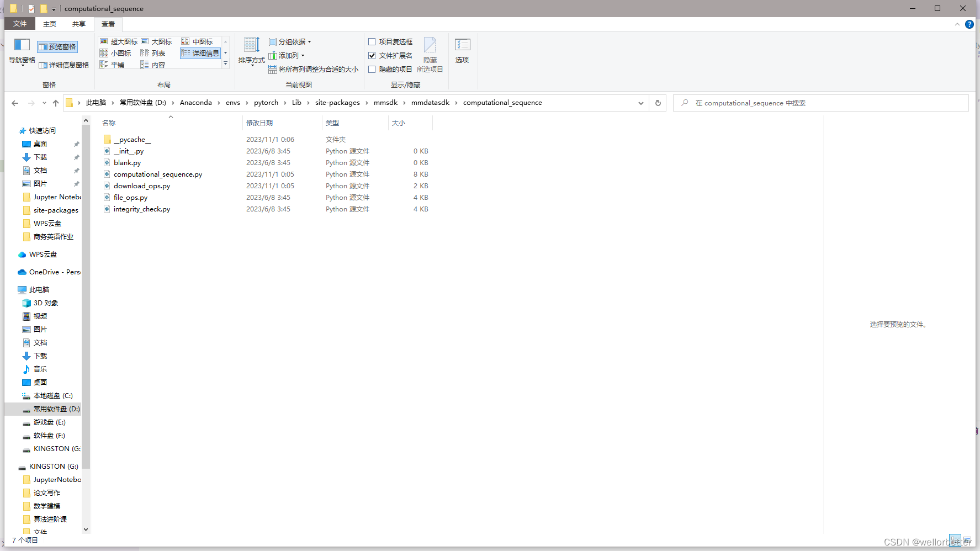980x551 pixels.
Task: Disable the 文件扩展名 checkbox
Action: click(x=372, y=55)
